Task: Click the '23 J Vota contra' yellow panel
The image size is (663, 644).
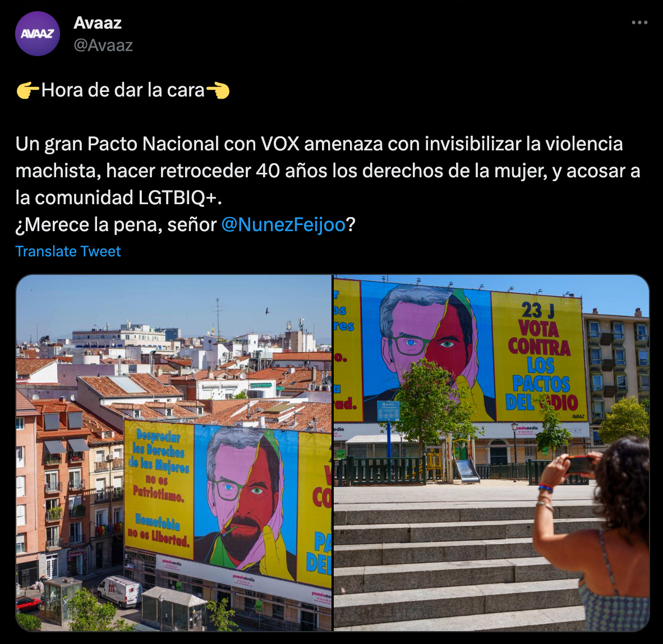Action: 540,357
